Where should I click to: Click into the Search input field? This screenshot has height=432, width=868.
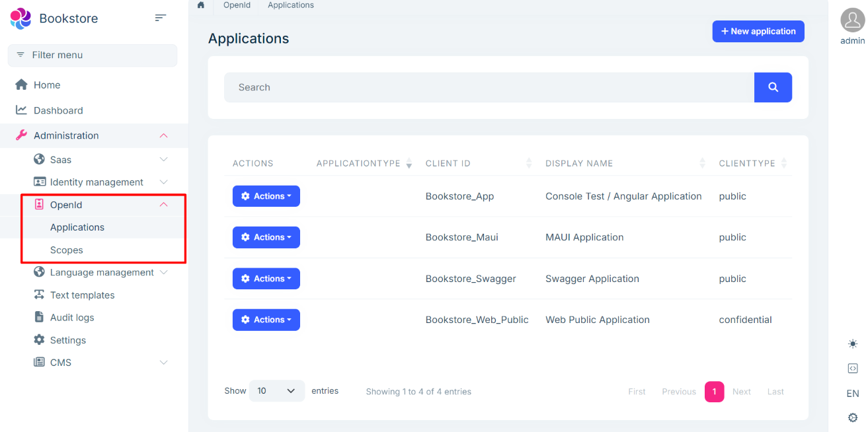[489, 87]
